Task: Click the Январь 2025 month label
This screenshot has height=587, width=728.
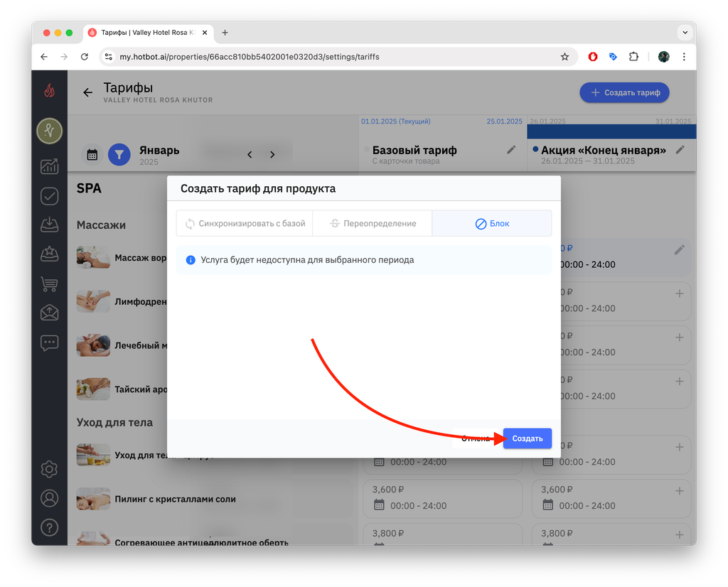Action: pyautogui.click(x=159, y=155)
